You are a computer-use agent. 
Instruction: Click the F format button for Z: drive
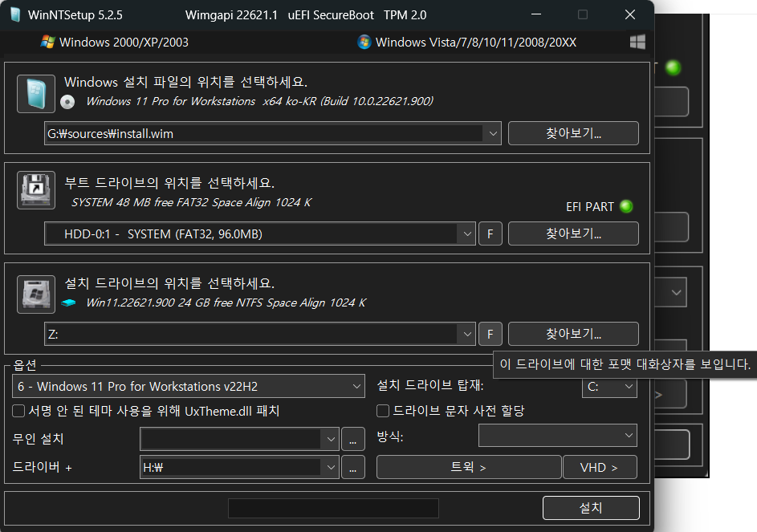pyautogui.click(x=490, y=334)
